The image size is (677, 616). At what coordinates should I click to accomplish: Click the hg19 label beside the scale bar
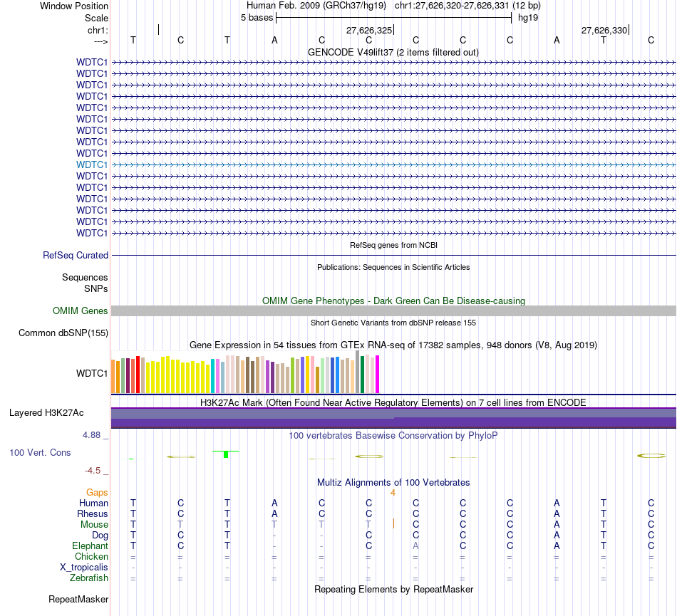coord(528,18)
